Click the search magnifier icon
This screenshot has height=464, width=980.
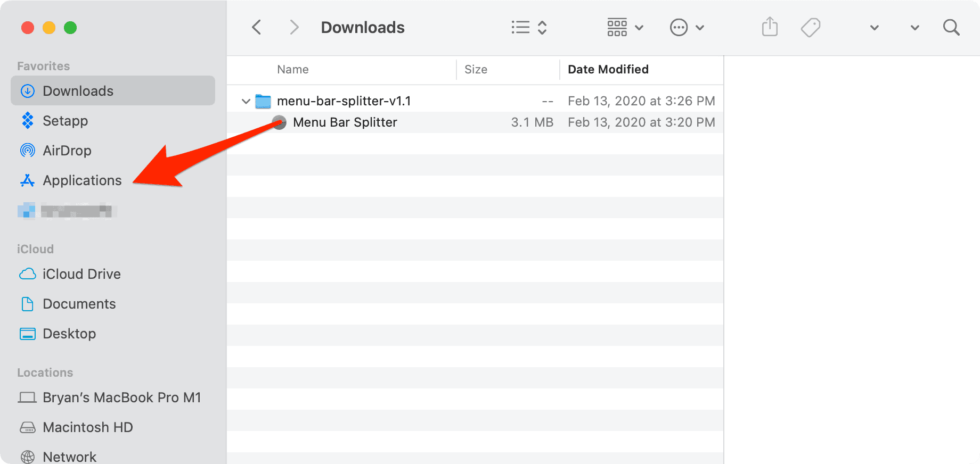tap(951, 27)
